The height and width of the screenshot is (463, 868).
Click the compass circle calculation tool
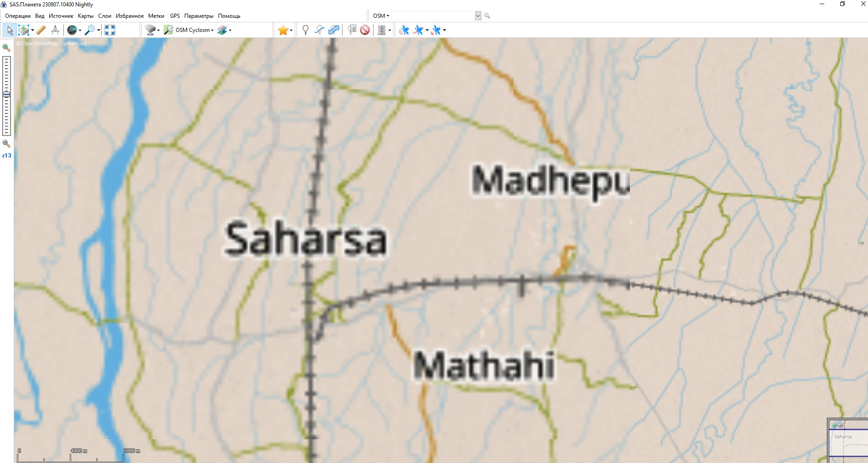pyautogui.click(x=55, y=30)
